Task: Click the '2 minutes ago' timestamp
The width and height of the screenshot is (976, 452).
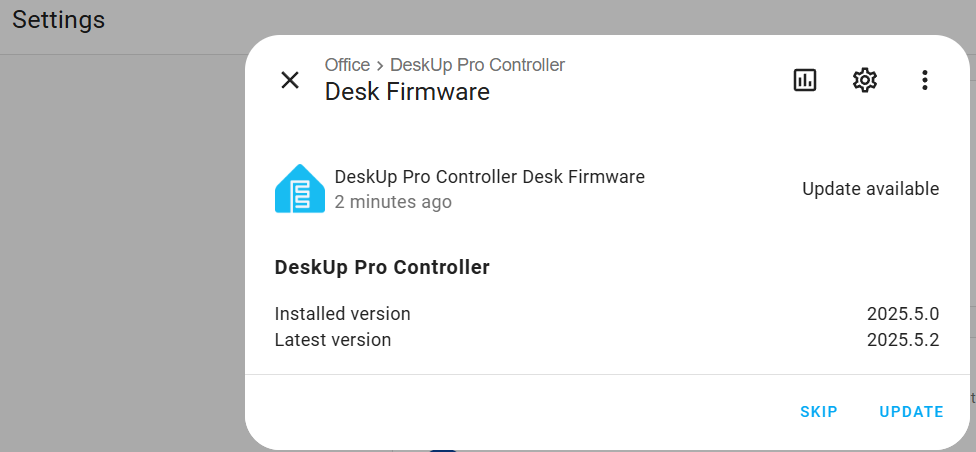Action: pyautogui.click(x=393, y=202)
